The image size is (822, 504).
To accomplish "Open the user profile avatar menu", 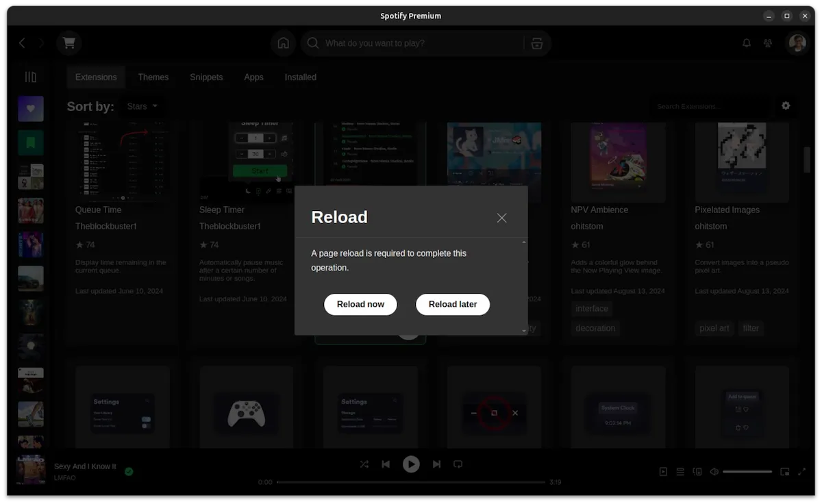I will (x=797, y=43).
